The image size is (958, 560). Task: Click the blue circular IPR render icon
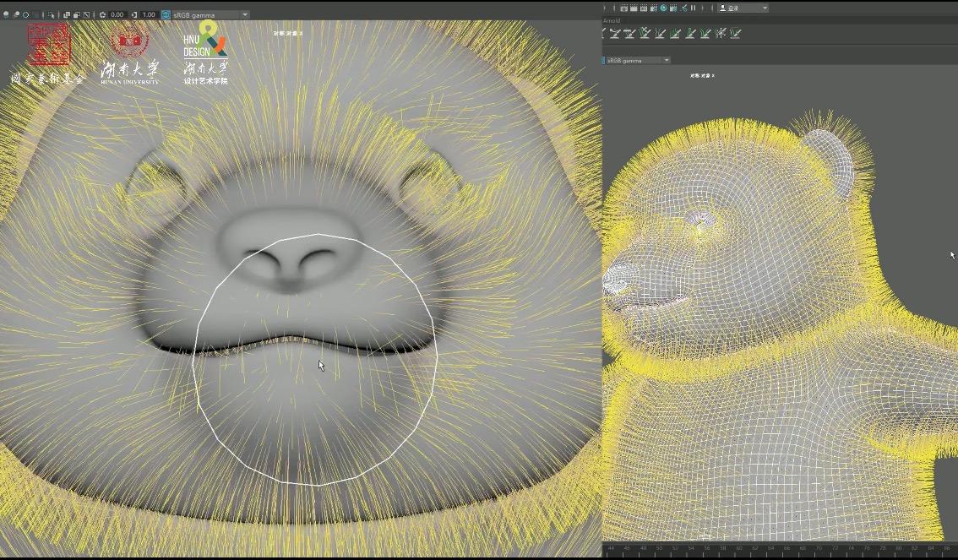click(663, 8)
